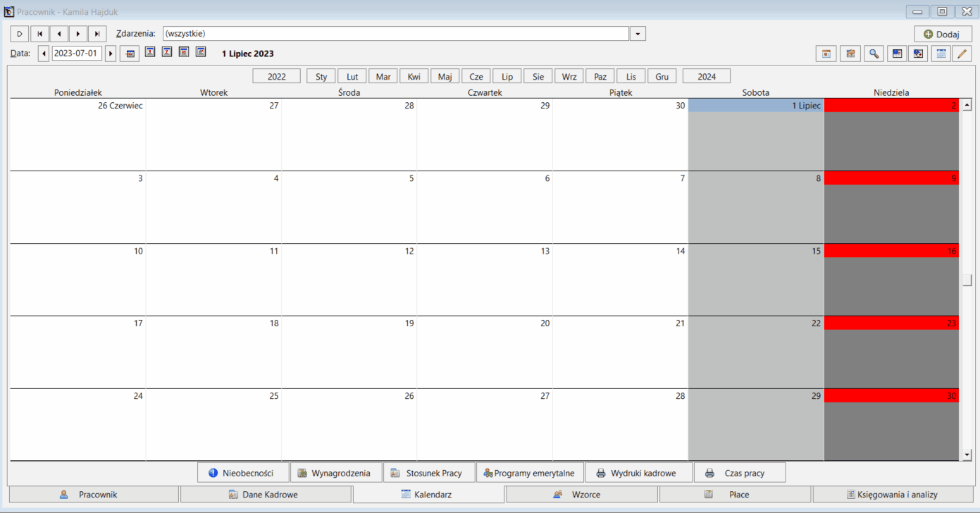The width and height of the screenshot is (980, 513).
Task: Click the date field 2023-07-01
Action: [x=77, y=54]
